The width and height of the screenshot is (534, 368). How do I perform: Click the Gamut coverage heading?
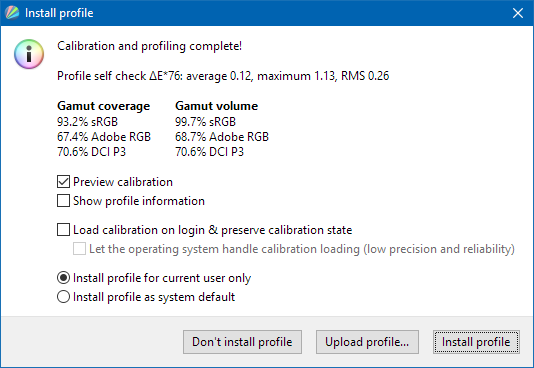[x=104, y=106]
